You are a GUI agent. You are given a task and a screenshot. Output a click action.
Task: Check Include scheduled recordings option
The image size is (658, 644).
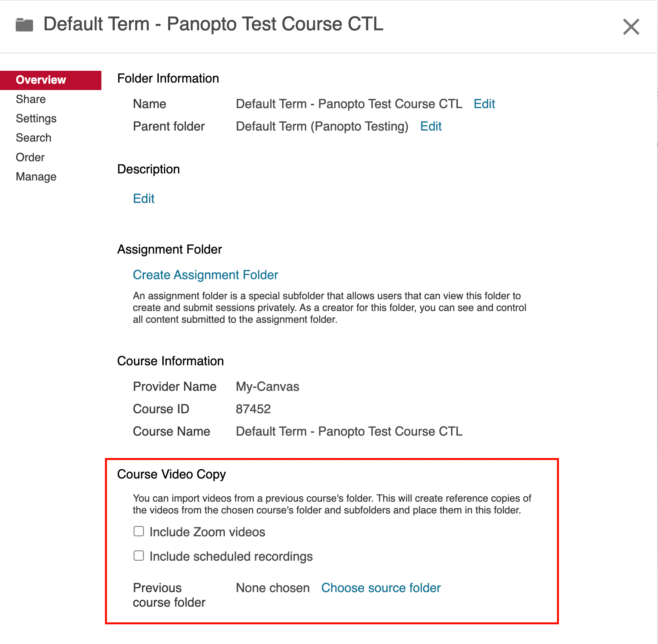coord(139,556)
